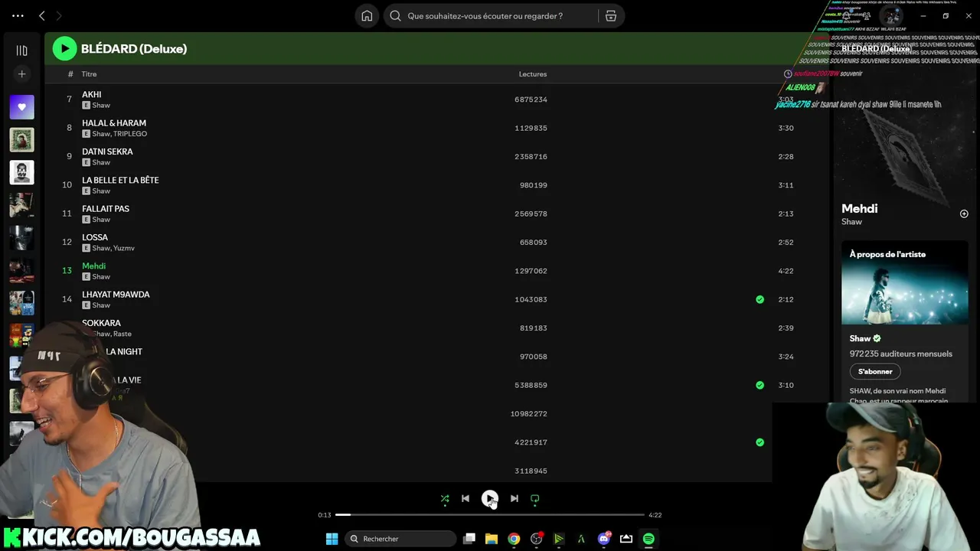980x551 pixels.
Task: Select the track LHAYAT M9AWDA
Action: [x=116, y=295]
